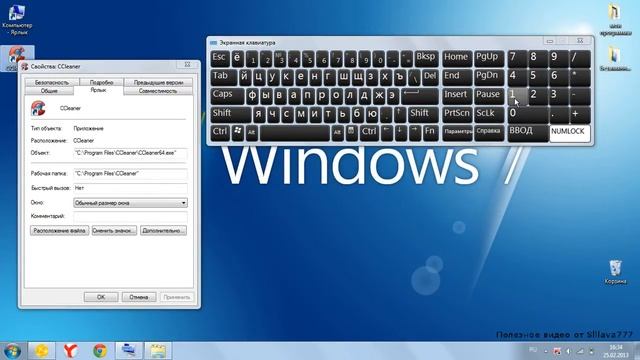Open the Корзина recycle bin icon

coord(615,272)
